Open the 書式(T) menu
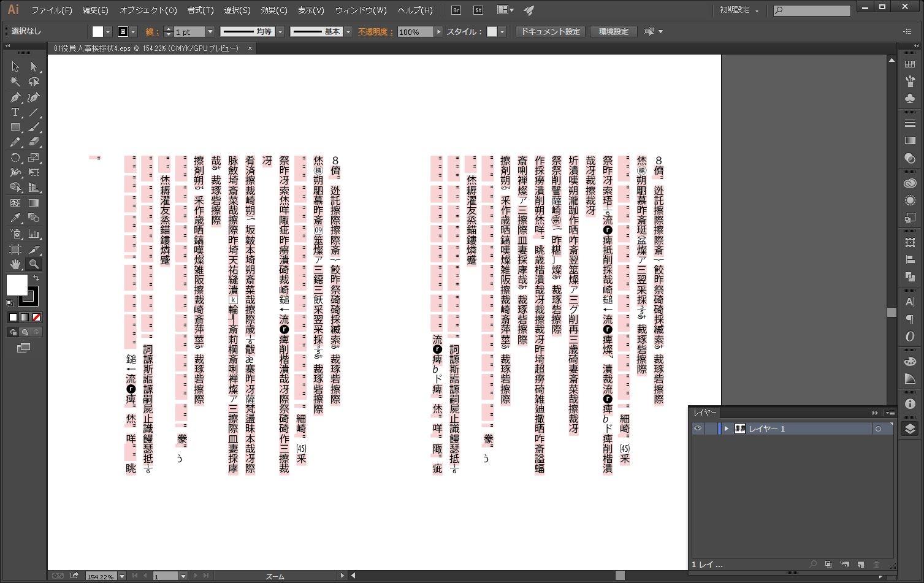 pyautogui.click(x=200, y=10)
